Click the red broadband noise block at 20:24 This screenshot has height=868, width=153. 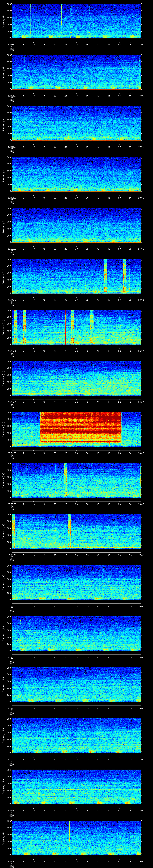pos(81,427)
